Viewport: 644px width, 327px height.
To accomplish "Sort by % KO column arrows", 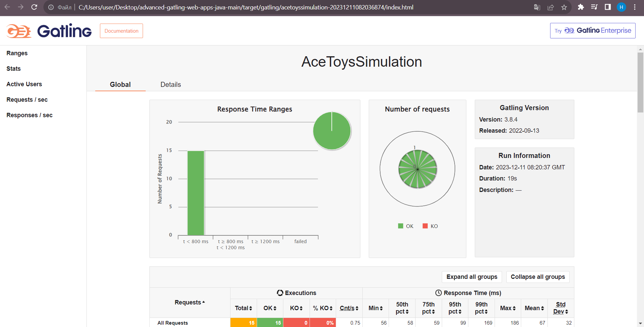I will (323, 308).
